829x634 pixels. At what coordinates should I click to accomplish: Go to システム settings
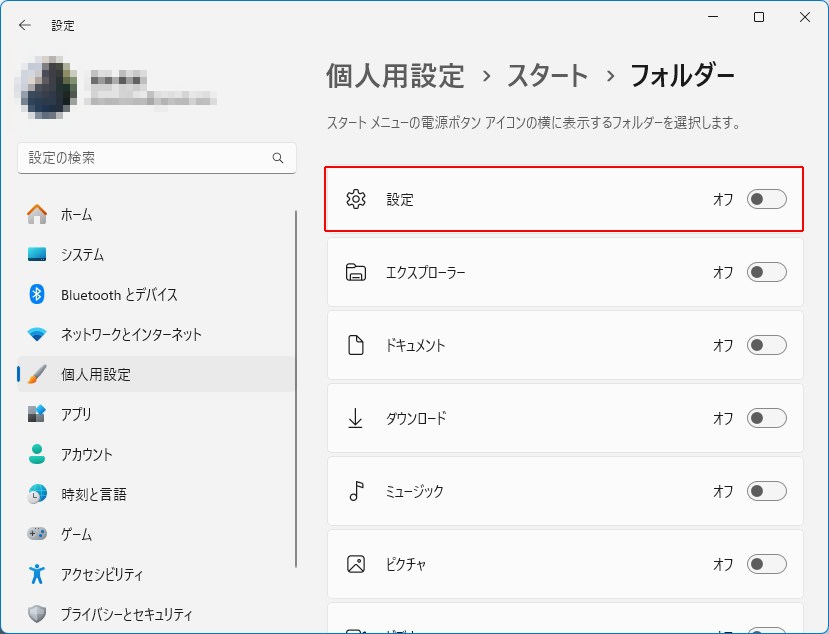coord(156,254)
